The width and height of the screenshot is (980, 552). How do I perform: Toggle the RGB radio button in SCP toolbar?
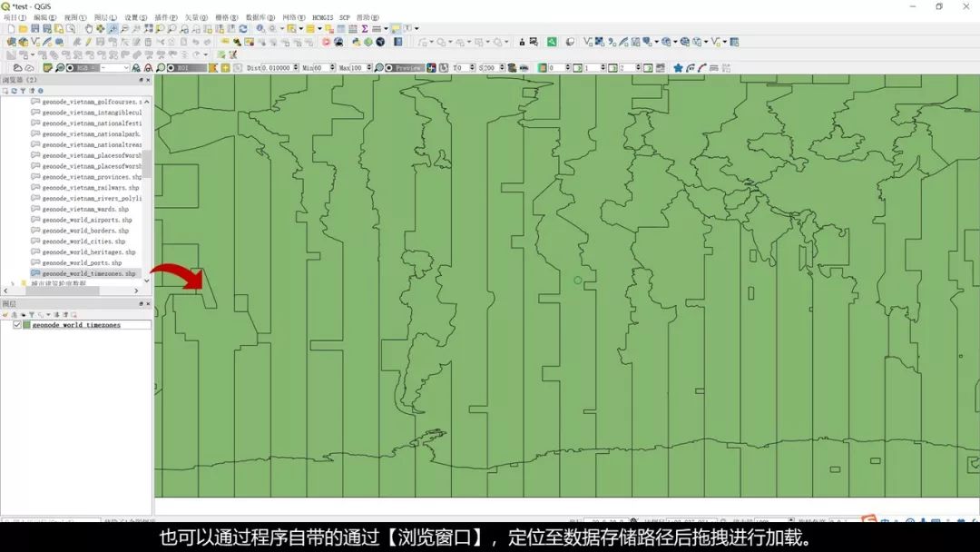click(x=70, y=67)
